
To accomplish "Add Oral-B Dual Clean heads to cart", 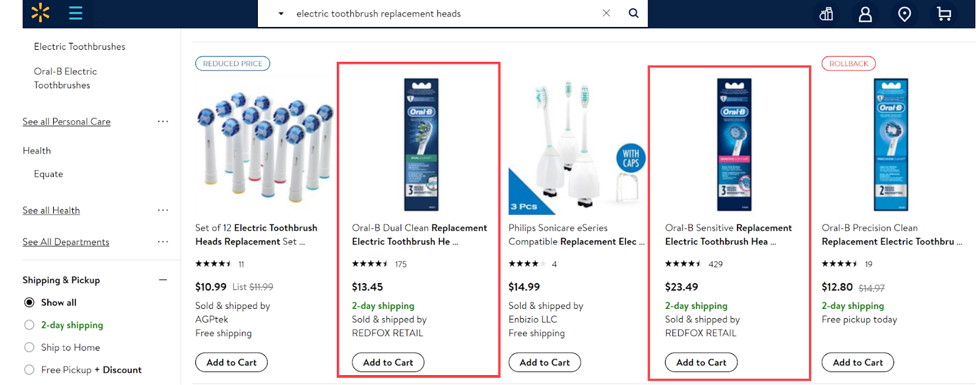I will [388, 362].
